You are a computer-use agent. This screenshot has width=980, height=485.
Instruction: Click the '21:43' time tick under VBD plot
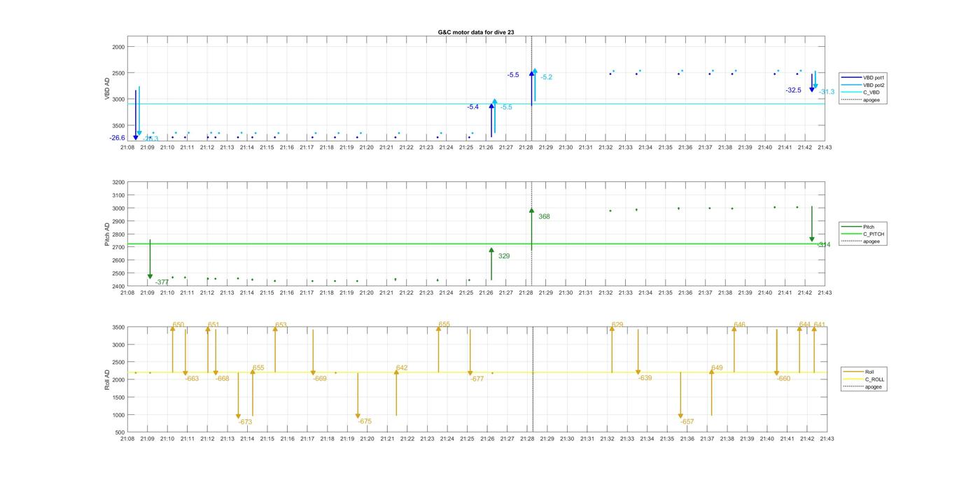click(x=825, y=148)
